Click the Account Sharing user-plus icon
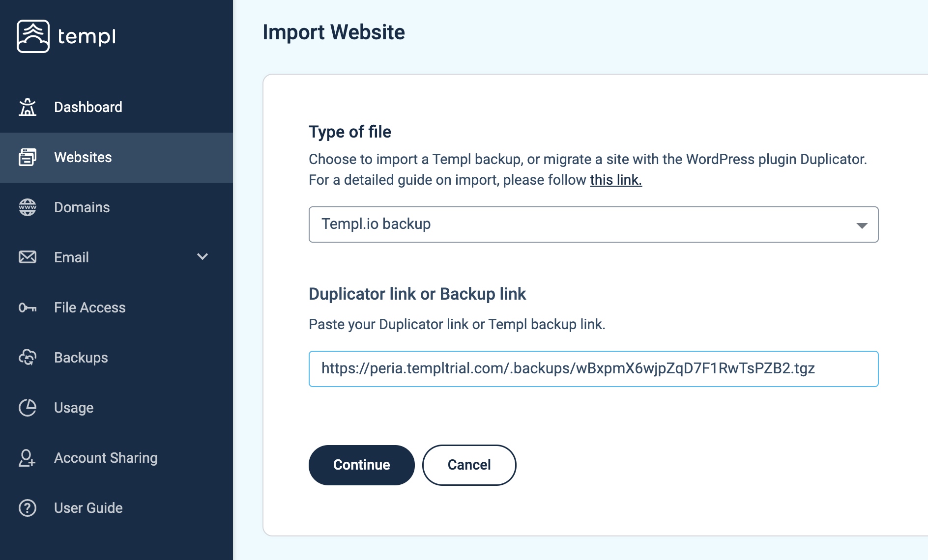Image resolution: width=928 pixels, height=560 pixels. tap(28, 458)
